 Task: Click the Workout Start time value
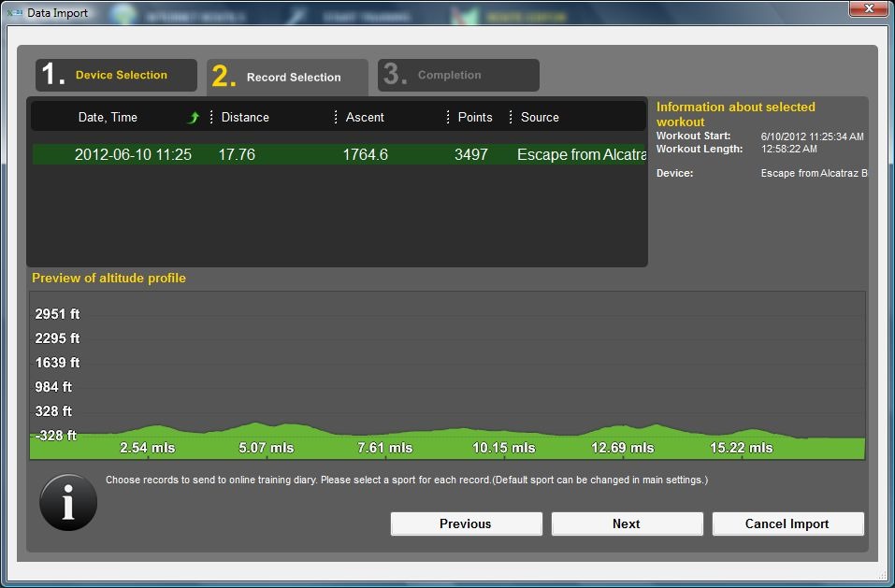(x=813, y=136)
